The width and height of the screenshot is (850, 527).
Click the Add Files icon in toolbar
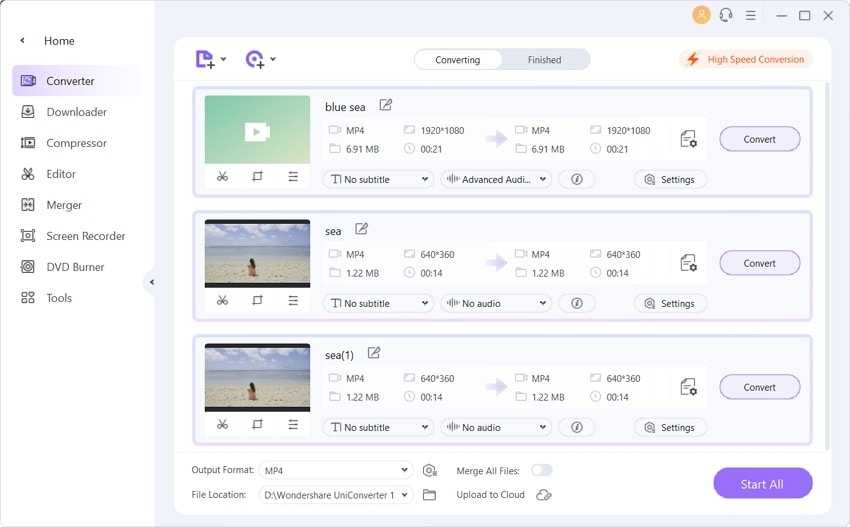click(x=205, y=59)
